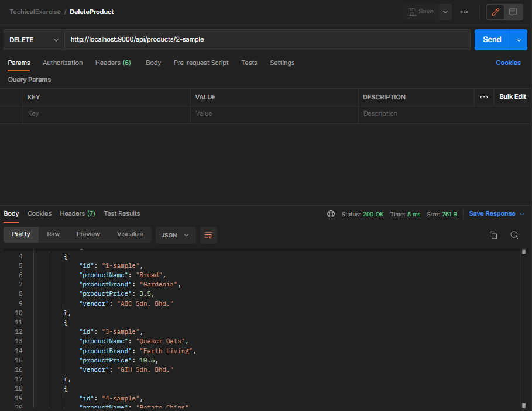Switch to the Raw view
The width and height of the screenshot is (532, 411).
[x=53, y=234]
